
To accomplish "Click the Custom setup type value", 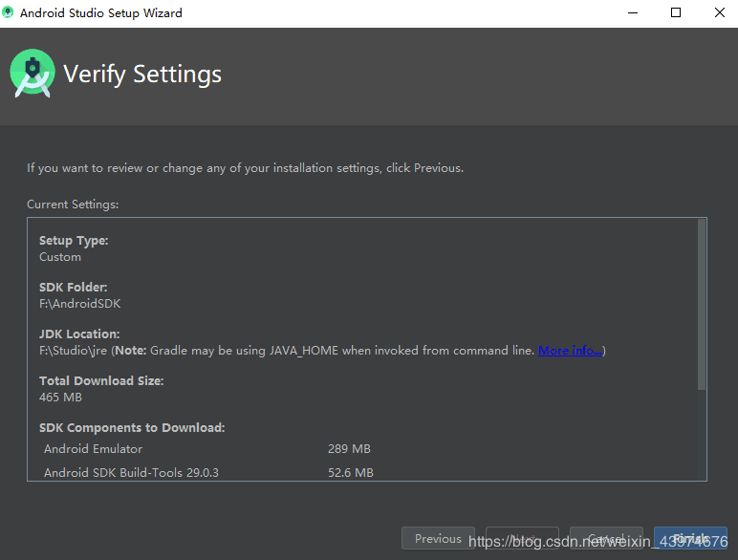I will pos(60,257).
